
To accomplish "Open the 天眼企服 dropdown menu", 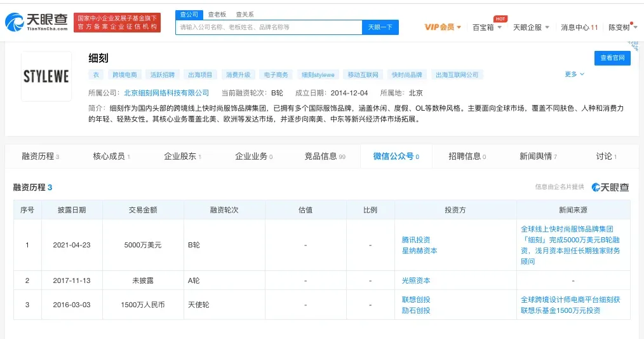I will 531,27.
